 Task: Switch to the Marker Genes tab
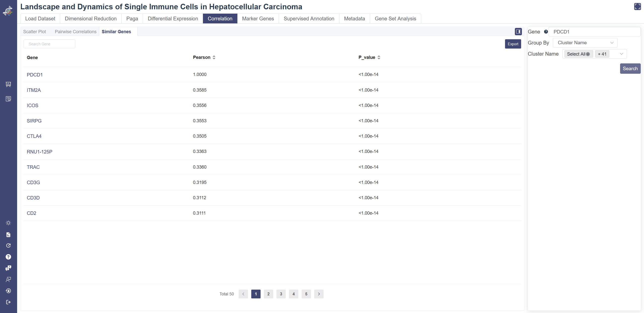[x=258, y=19]
